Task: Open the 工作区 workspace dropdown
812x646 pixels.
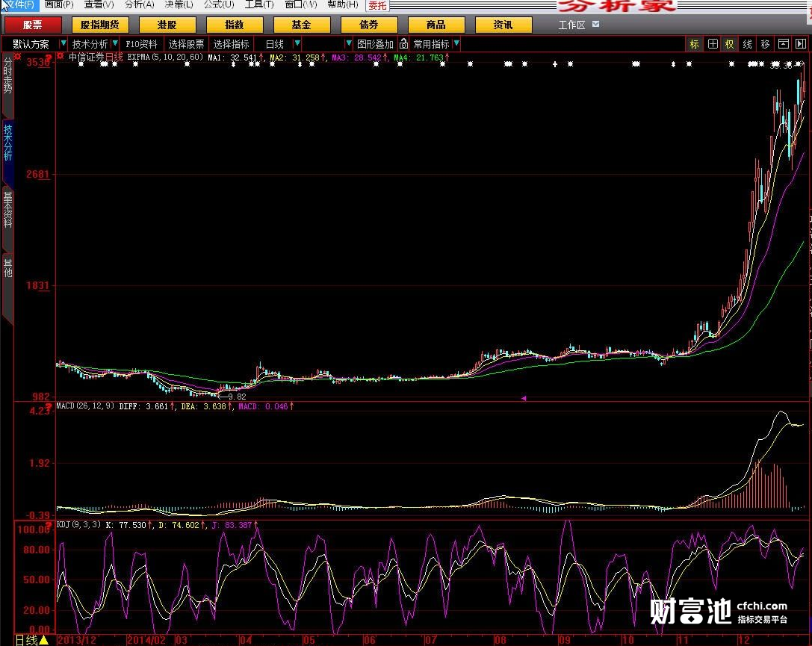Action: click(595, 24)
